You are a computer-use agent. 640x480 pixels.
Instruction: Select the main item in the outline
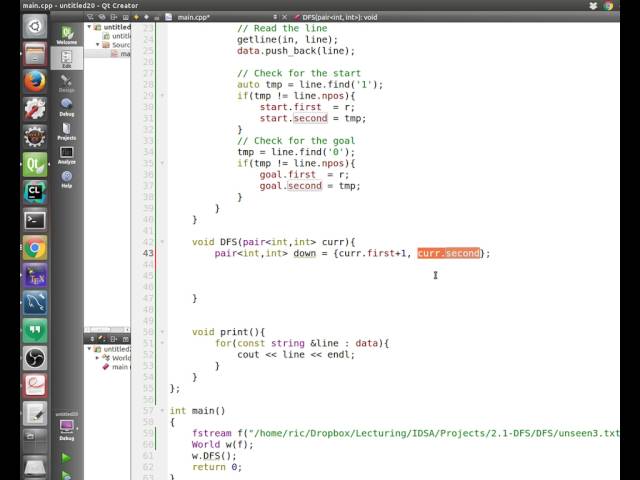(x=120, y=367)
